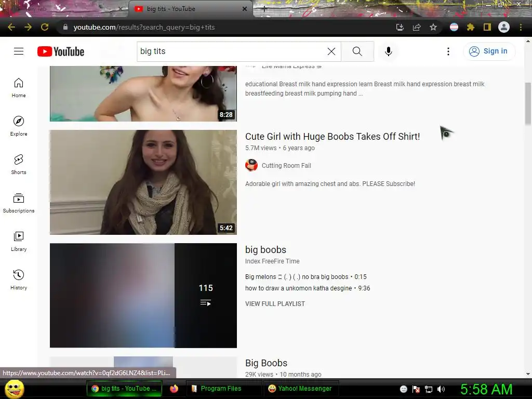Viewport: 532px width, 399px height.
Task: Open the extensions puzzle icon
Action: 471,27
